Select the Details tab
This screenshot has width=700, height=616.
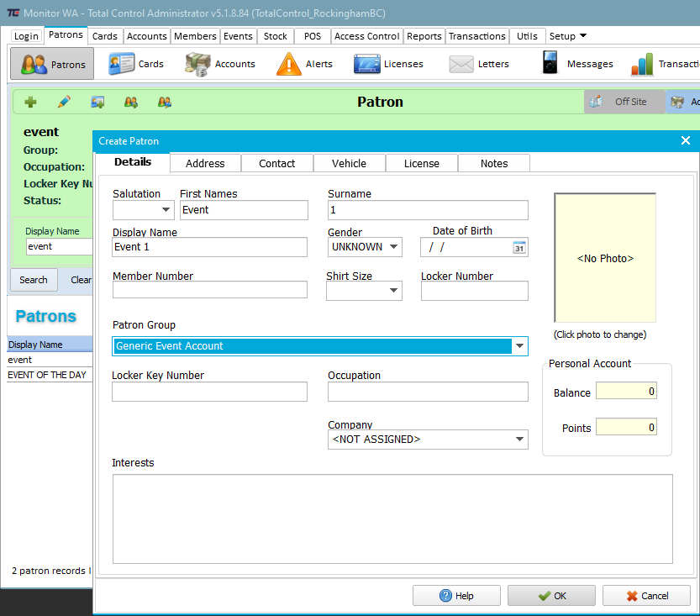click(x=133, y=162)
